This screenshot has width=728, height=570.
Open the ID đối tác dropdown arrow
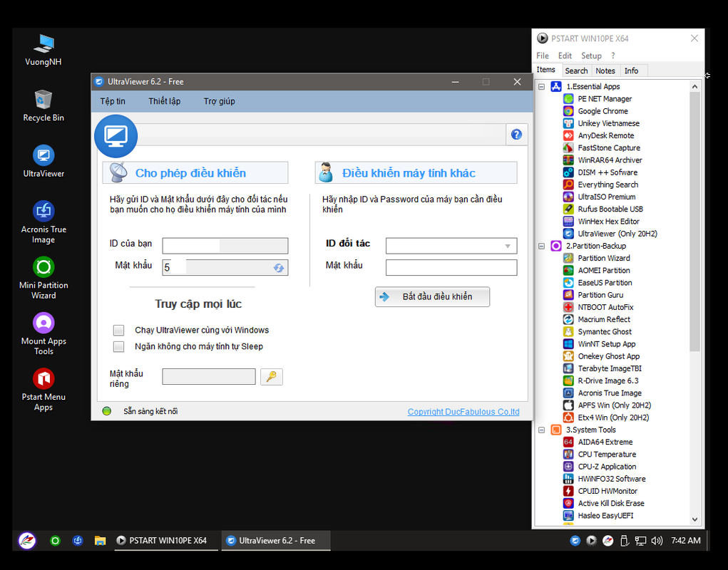508,246
